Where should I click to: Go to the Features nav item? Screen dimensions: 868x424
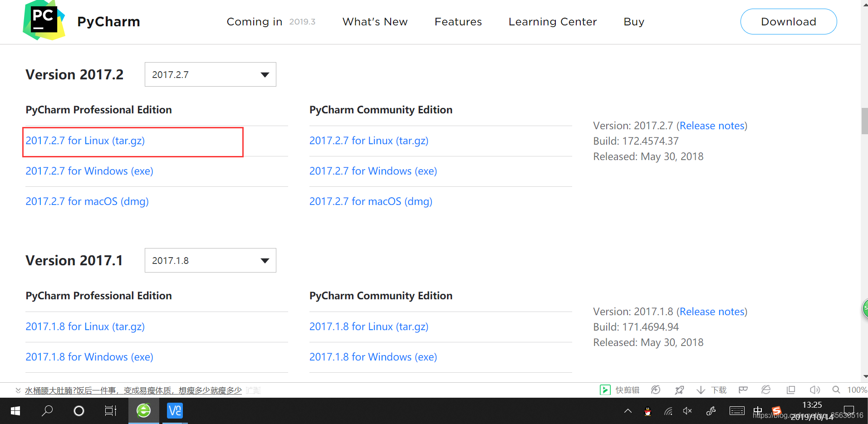click(458, 22)
